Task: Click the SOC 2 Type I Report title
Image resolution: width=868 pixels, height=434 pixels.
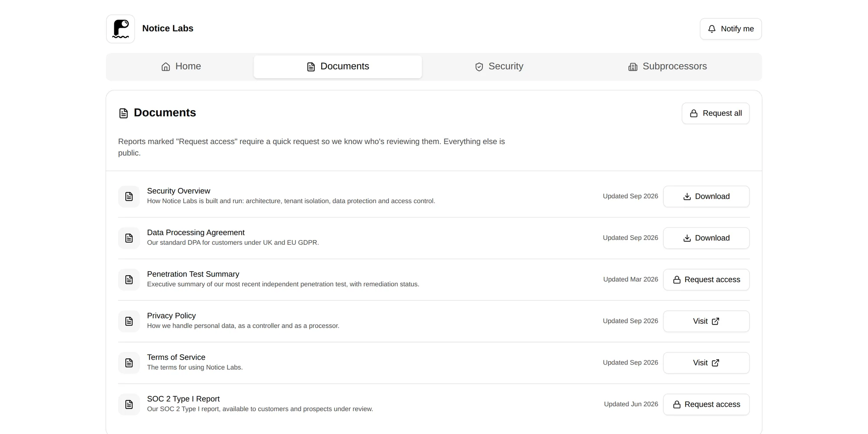Action: (x=183, y=399)
